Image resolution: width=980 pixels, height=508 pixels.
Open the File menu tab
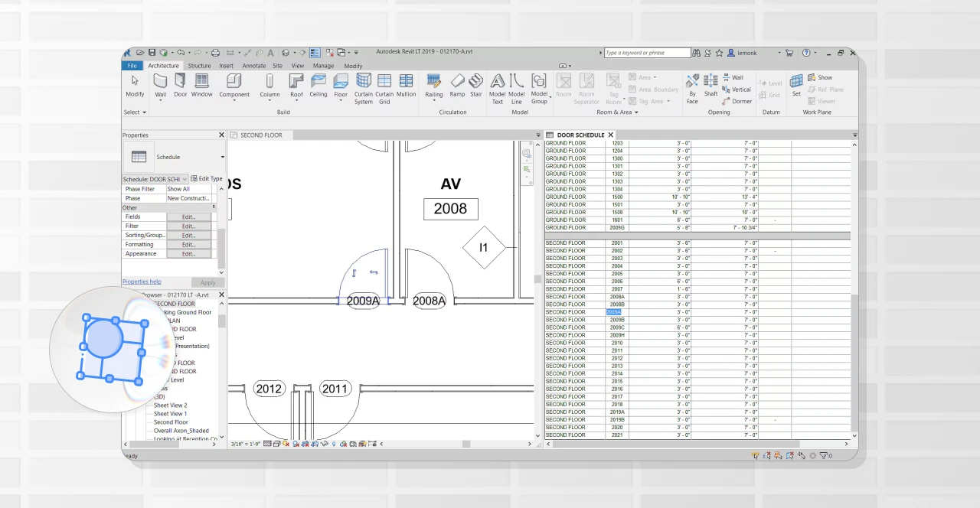(132, 66)
